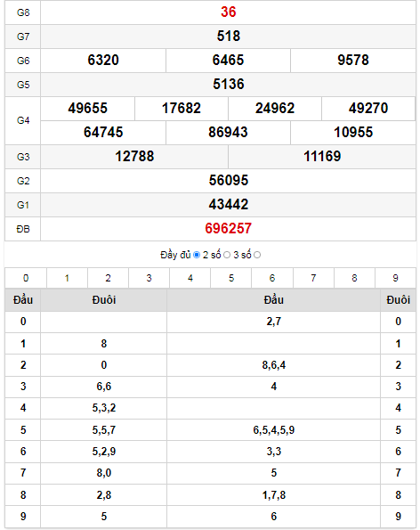Click the G7 prize number 518
Image resolution: width=420 pixels, height=530 pixels.
click(x=228, y=37)
